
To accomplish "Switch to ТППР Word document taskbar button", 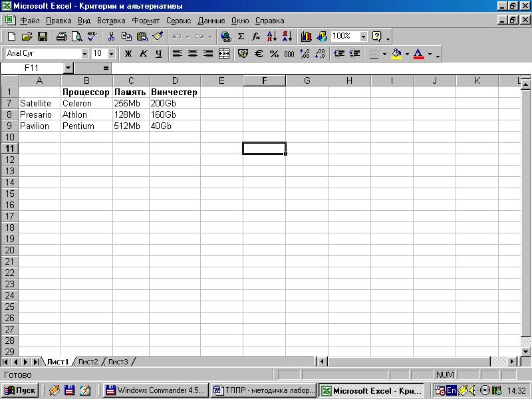I will (263, 390).
